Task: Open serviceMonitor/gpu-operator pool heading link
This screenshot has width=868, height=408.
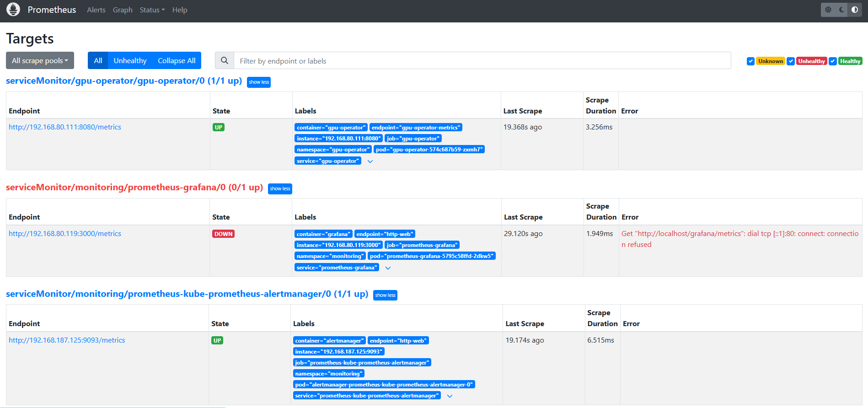Action: click(x=124, y=81)
